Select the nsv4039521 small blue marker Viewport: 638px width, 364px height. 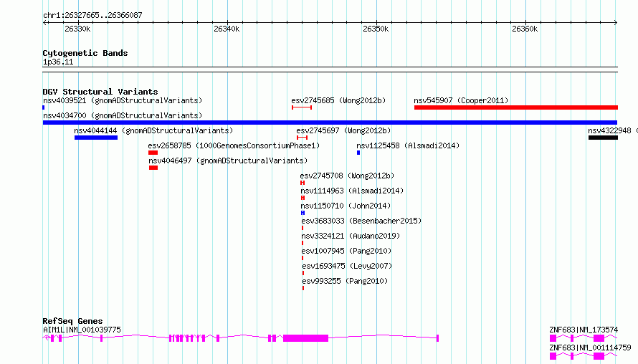(44, 107)
